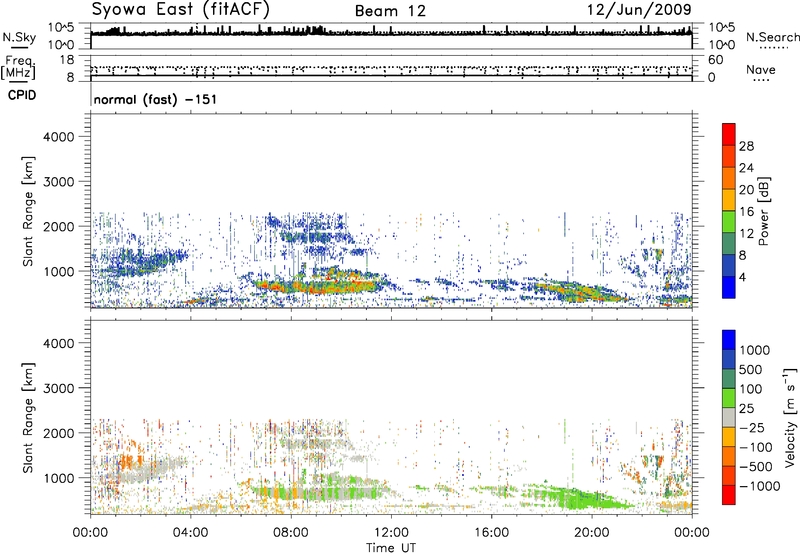Click the '28' Power colorbar label
Image resolution: width=800 pixels, height=554 pixels.
point(746,146)
